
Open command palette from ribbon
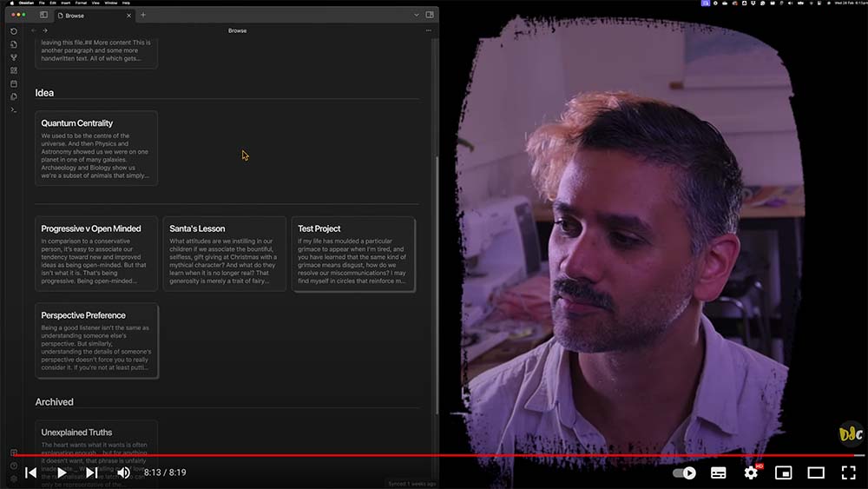(x=14, y=109)
